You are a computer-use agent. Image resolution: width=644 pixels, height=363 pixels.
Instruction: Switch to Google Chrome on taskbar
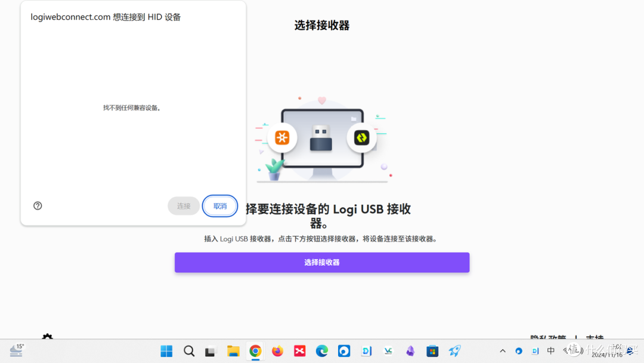pos(255,351)
